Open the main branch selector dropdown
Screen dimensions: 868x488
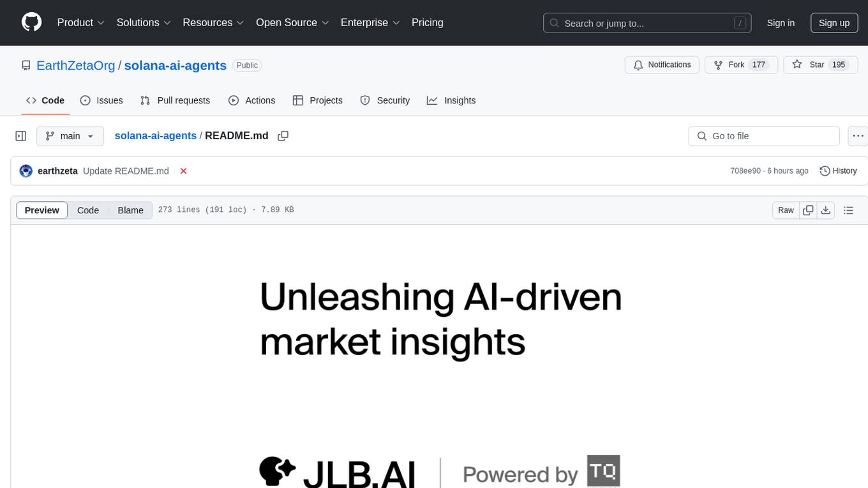click(x=70, y=136)
